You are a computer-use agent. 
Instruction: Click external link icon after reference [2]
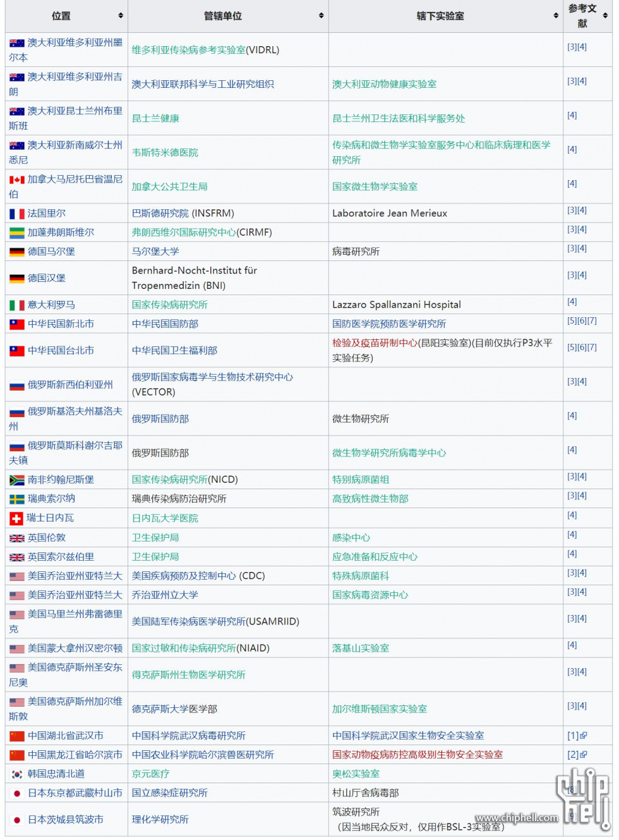pos(584,755)
